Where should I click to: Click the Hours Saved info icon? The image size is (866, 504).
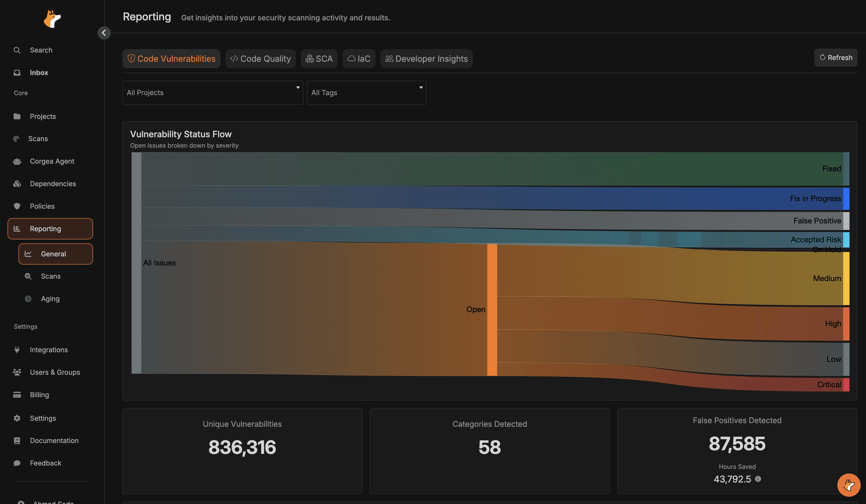coord(758,479)
